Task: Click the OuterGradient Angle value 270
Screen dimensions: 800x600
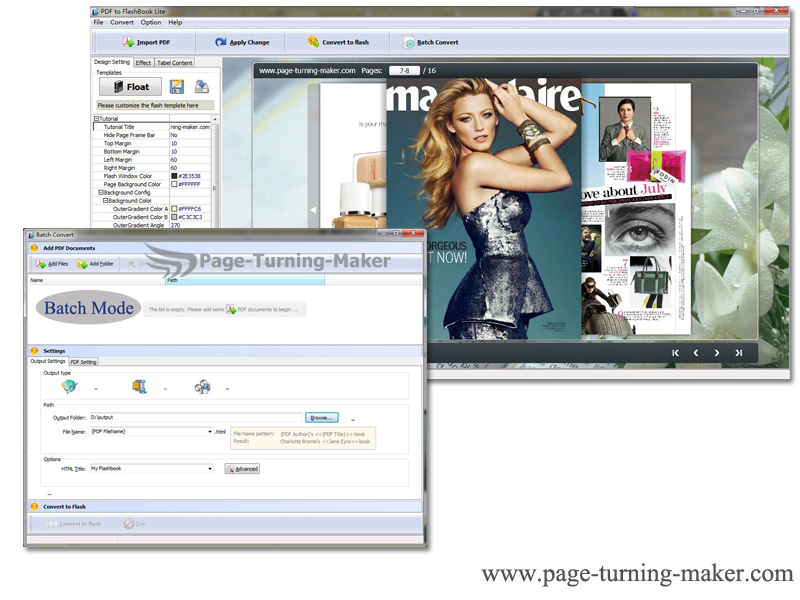Action: (x=176, y=225)
